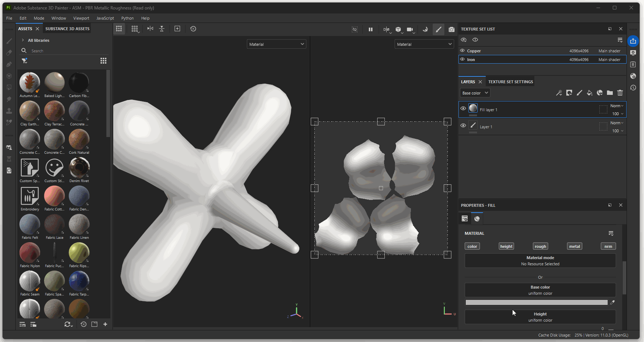Expand the All libraries tree

[x=23, y=40]
